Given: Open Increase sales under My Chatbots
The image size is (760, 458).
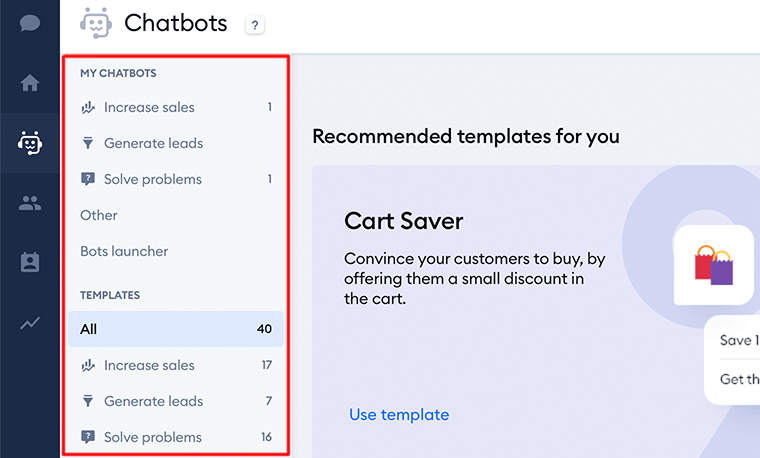Looking at the screenshot, I should click(149, 107).
